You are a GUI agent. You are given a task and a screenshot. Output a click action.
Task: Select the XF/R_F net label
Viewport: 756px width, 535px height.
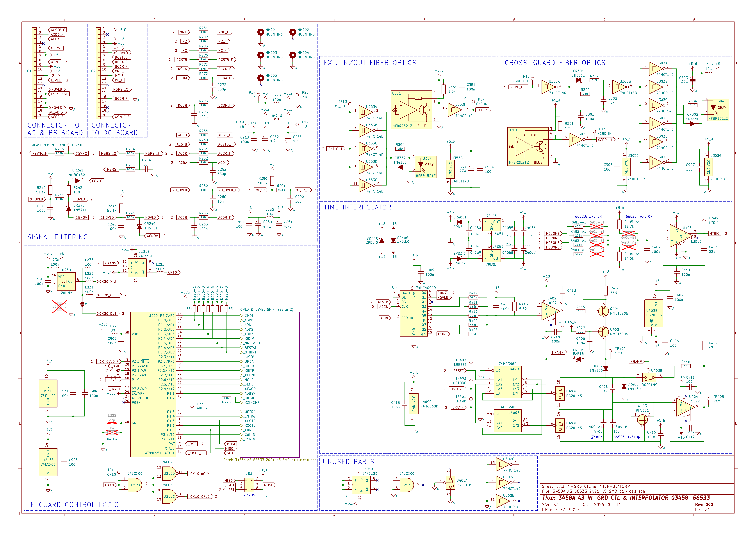tap(303, 190)
